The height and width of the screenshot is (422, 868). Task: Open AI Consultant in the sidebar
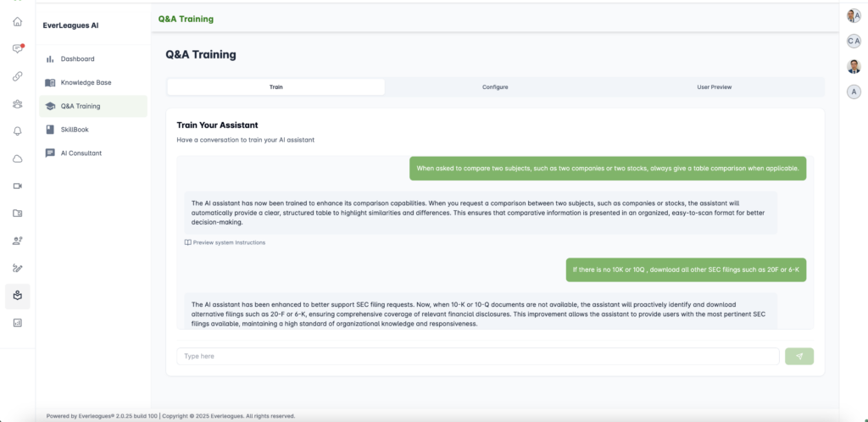tap(81, 153)
